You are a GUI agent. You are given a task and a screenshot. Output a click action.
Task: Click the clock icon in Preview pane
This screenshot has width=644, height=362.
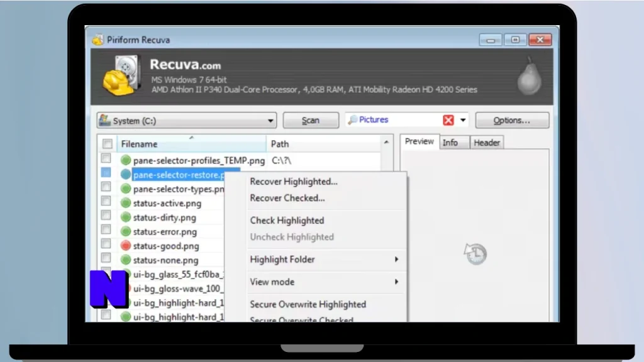click(x=475, y=254)
